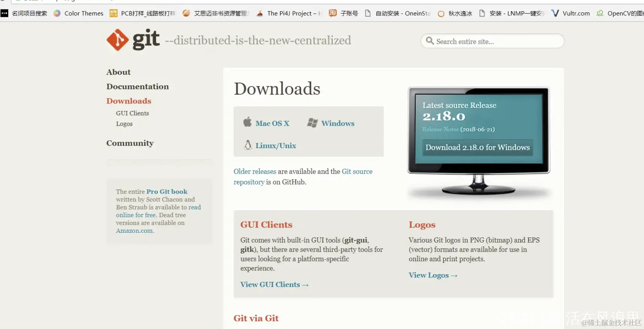Open The Pi4J Project bookmark label
644x329 pixels.
tap(295, 14)
